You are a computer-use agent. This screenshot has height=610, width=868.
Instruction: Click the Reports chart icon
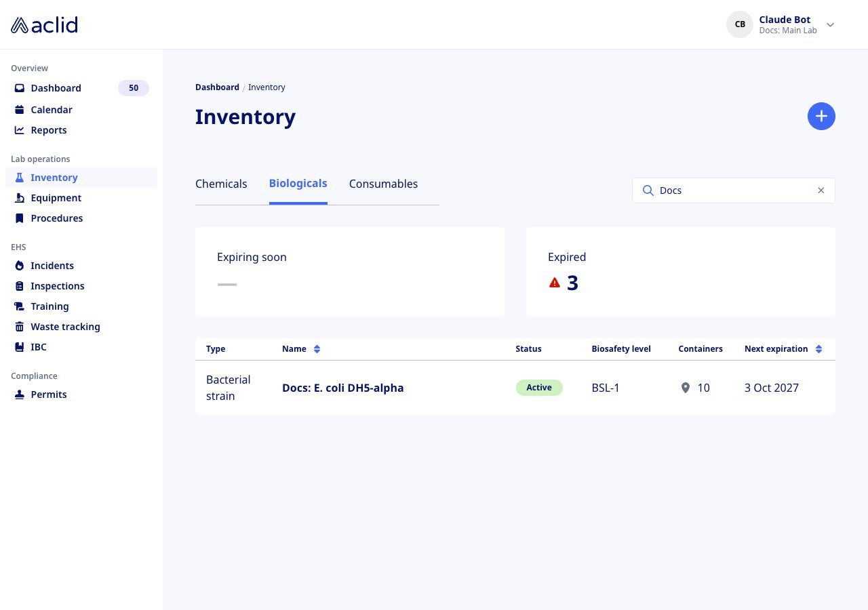coord(20,130)
